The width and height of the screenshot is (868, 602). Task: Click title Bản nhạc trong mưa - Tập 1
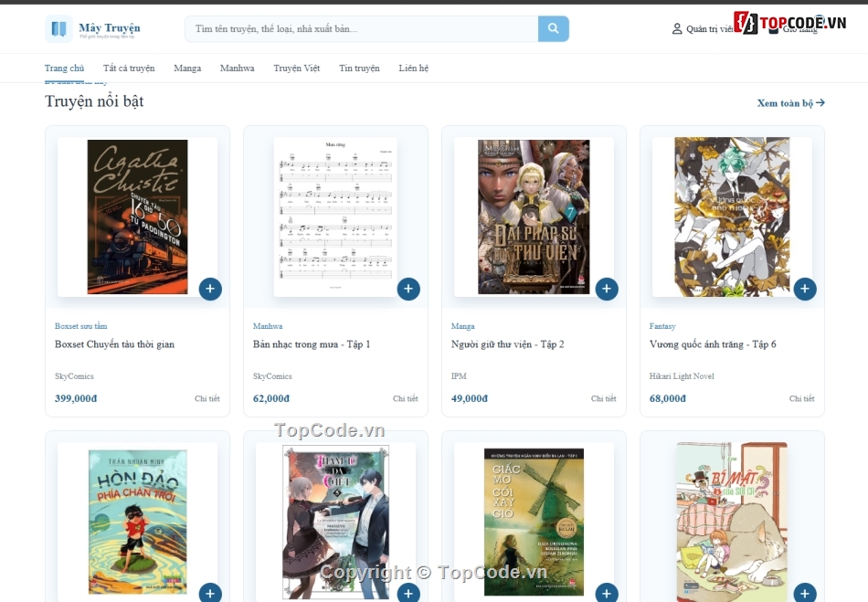pos(312,344)
